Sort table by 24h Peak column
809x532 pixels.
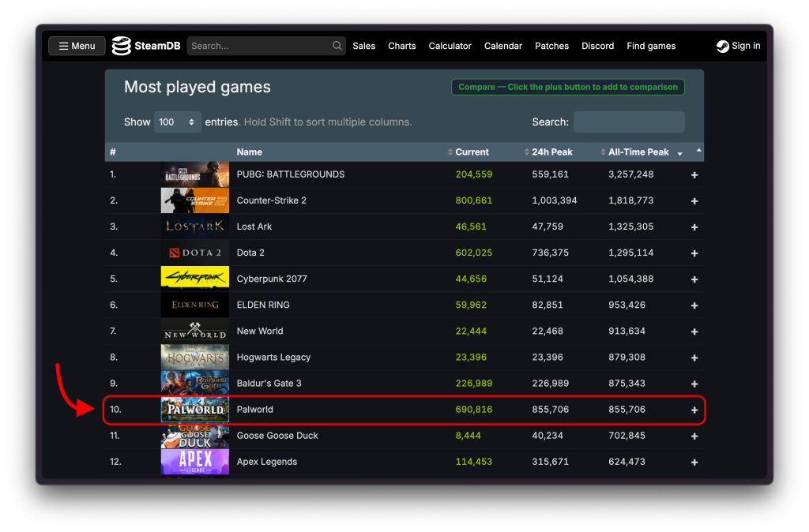(552, 152)
